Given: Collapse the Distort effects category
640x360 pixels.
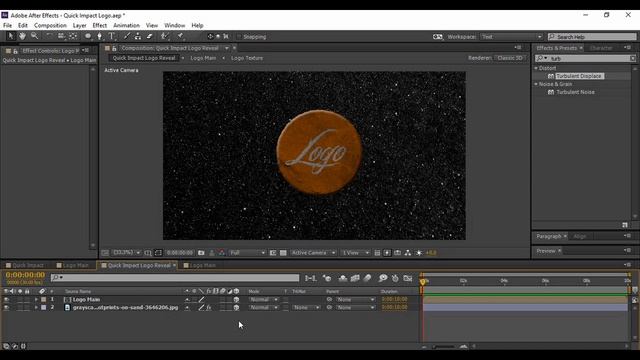Looking at the screenshot, I should coord(536,68).
